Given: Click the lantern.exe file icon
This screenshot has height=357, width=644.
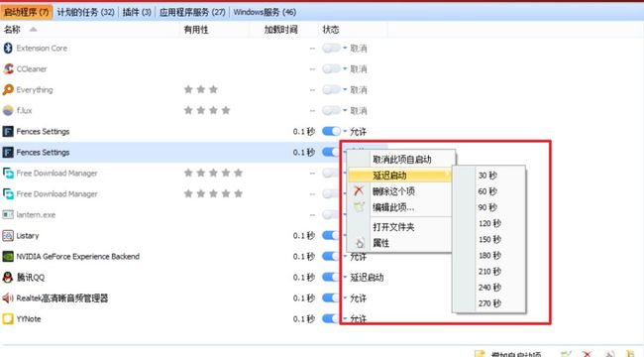Looking at the screenshot, I should (8, 214).
